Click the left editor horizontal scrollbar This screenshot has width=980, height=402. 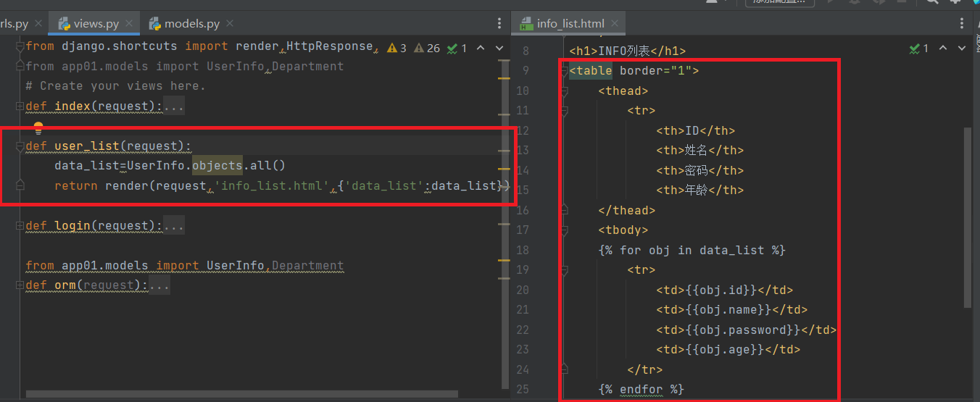click(x=239, y=395)
